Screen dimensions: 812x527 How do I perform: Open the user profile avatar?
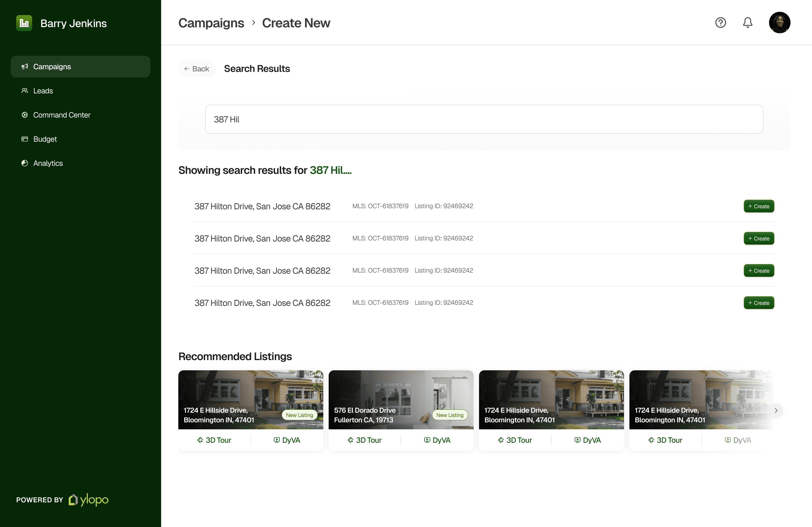coord(779,23)
